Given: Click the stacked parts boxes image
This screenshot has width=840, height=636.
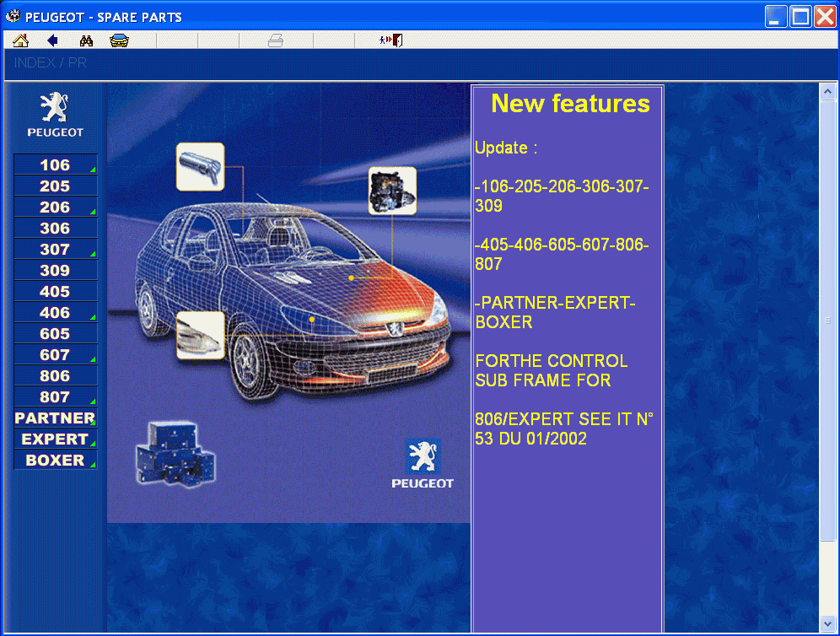Looking at the screenshot, I should (x=175, y=453).
